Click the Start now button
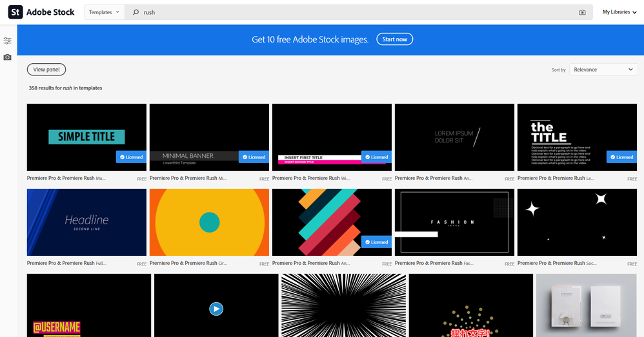This screenshot has width=644, height=337. pos(395,39)
